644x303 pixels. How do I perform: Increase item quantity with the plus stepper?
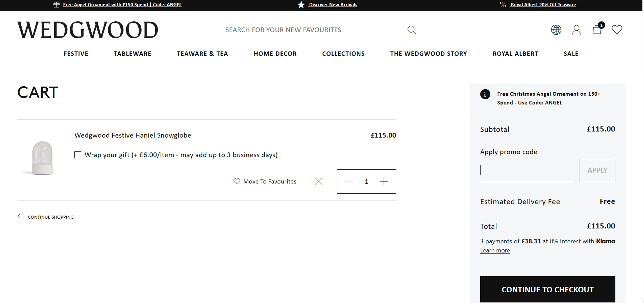[384, 181]
